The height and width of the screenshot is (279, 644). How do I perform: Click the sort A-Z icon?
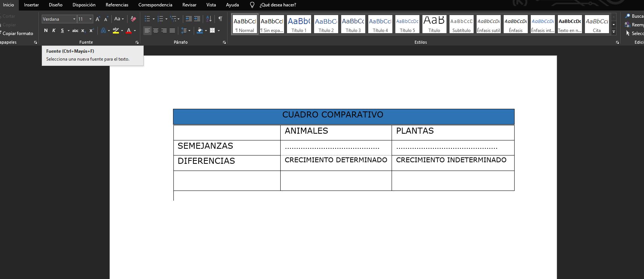pyautogui.click(x=209, y=19)
